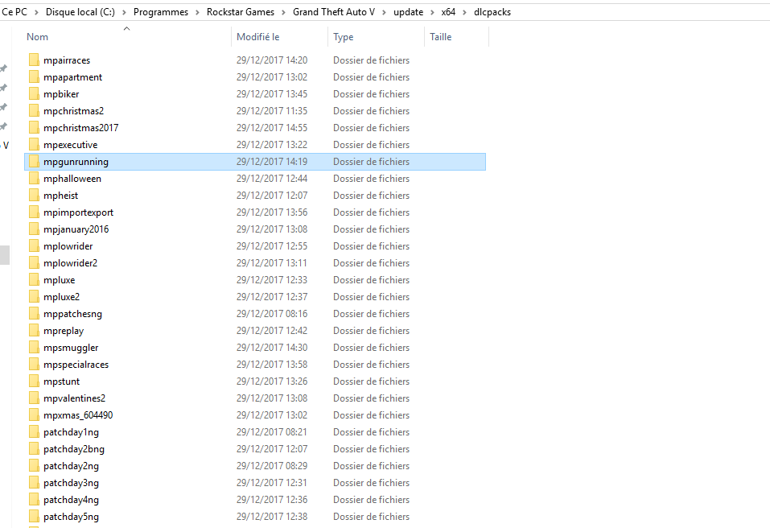This screenshot has height=532, width=770.
Task: Click the mpstunt folder icon
Action: [34, 381]
